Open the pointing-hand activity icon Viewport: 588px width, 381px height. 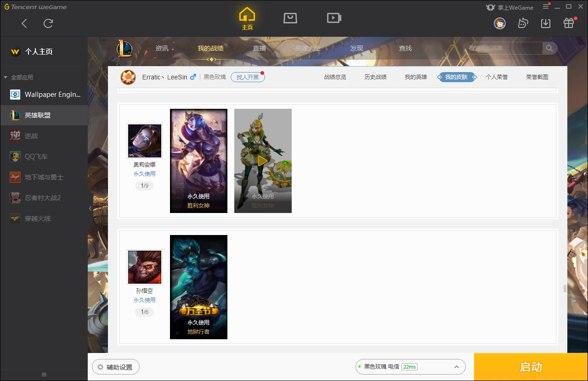coord(523,23)
